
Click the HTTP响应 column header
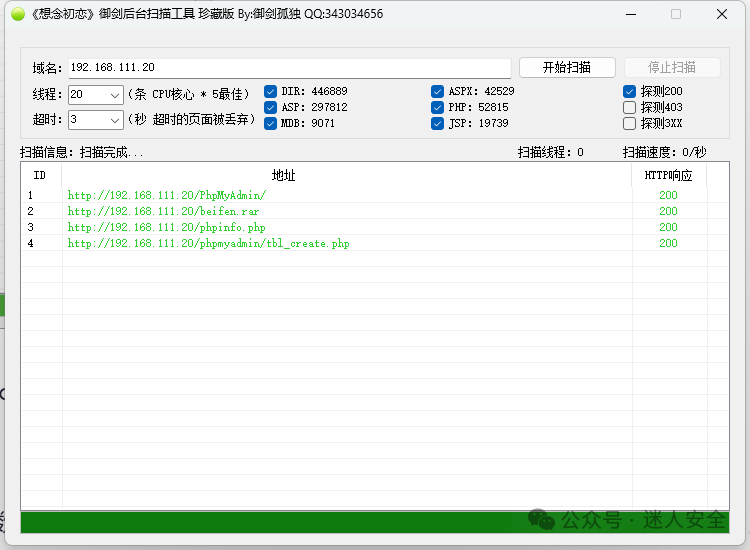click(669, 176)
